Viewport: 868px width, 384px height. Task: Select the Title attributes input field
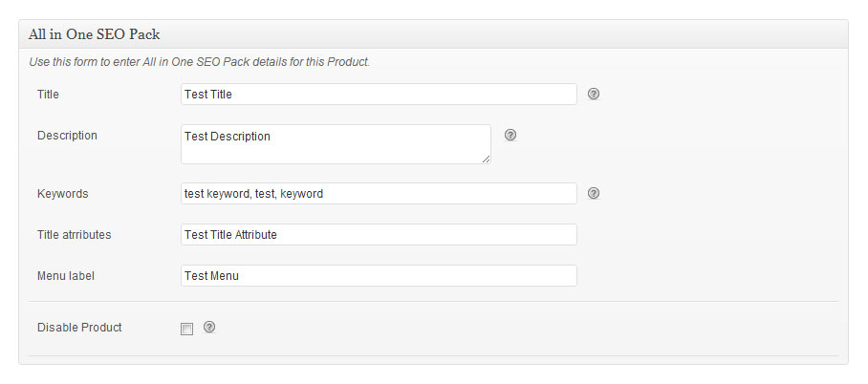pyautogui.click(x=379, y=235)
